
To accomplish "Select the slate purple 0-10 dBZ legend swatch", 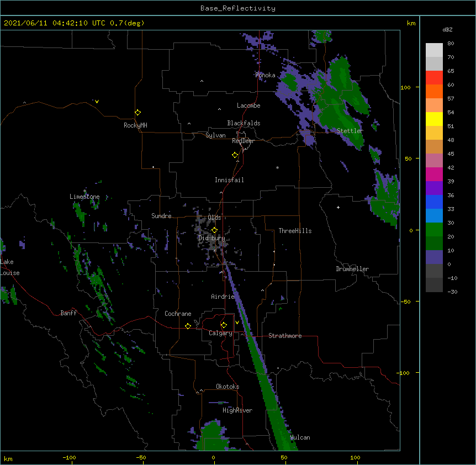I will click(434, 257).
